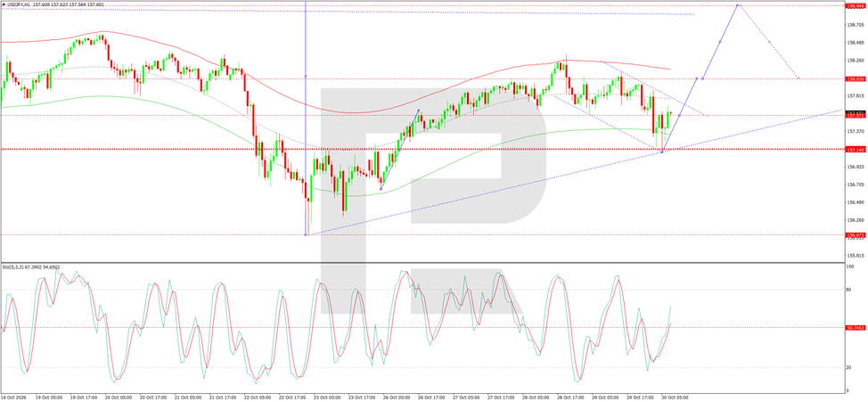This screenshot has height=402, width=868.
Task: Select the USDJPY,H1 chart title text
Action: (x=18, y=4)
